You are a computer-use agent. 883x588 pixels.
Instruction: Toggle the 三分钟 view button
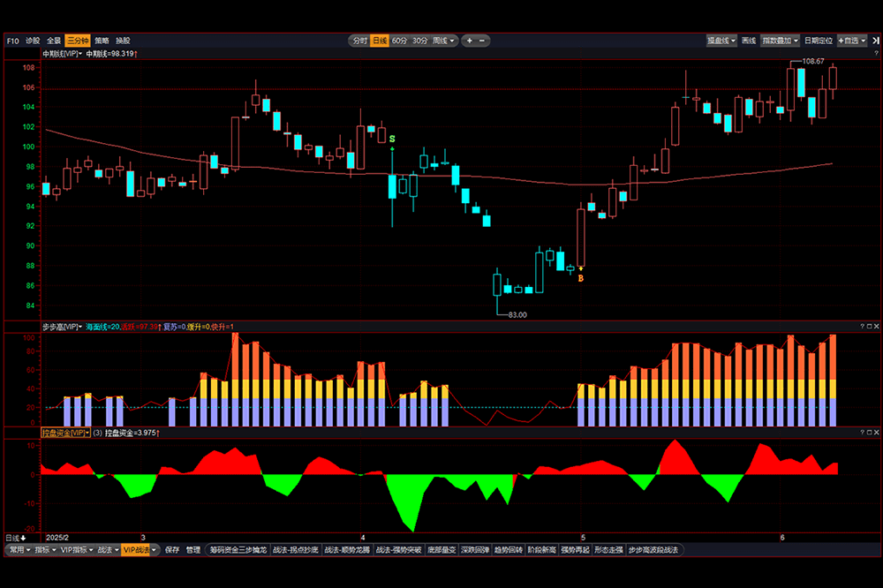point(78,41)
